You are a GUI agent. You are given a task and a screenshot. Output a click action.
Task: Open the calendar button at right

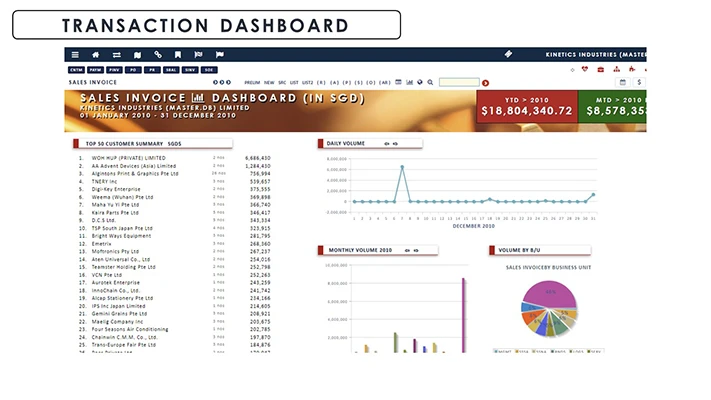click(x=623, y=82)
